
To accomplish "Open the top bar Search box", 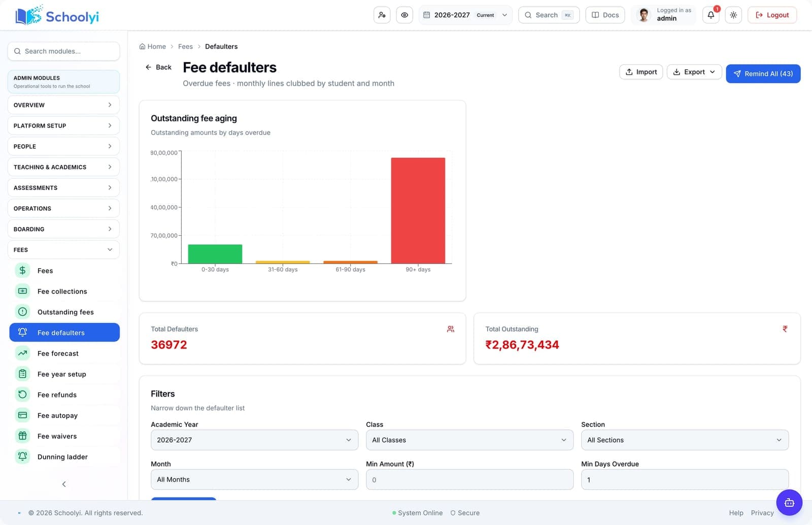I will pos(549,15).
